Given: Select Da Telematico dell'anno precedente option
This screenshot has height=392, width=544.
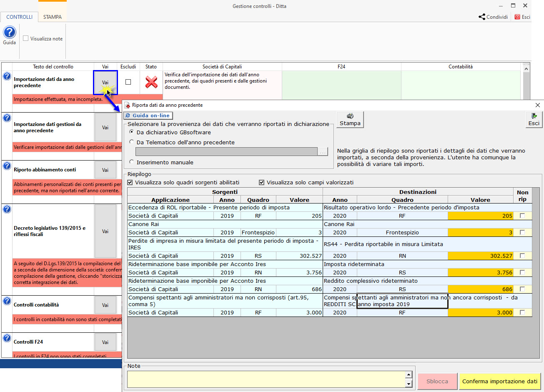Looking at the screenshot, I should (x=132, y=142).
